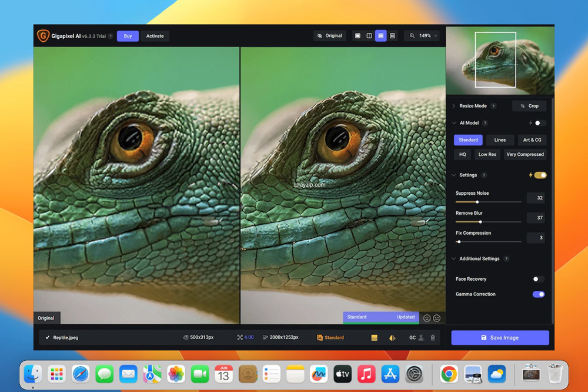Open Freeform from the dock
Viewport: 588px width, 392px height.
tap(319, 374)
